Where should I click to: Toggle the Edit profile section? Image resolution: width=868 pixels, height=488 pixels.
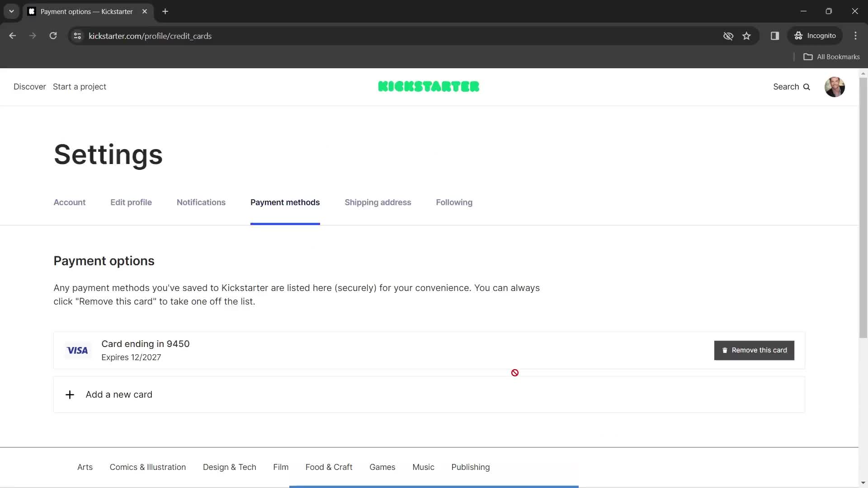point(131,202)
